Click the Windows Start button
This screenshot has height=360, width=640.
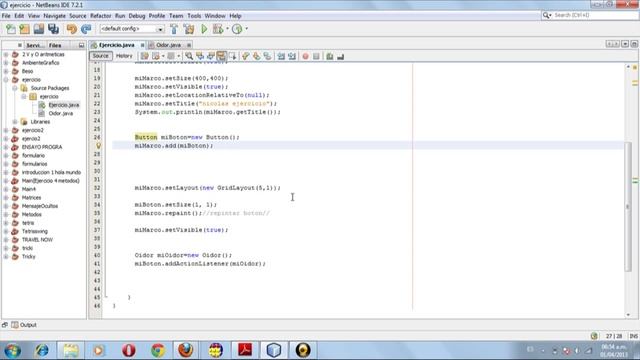13,350
